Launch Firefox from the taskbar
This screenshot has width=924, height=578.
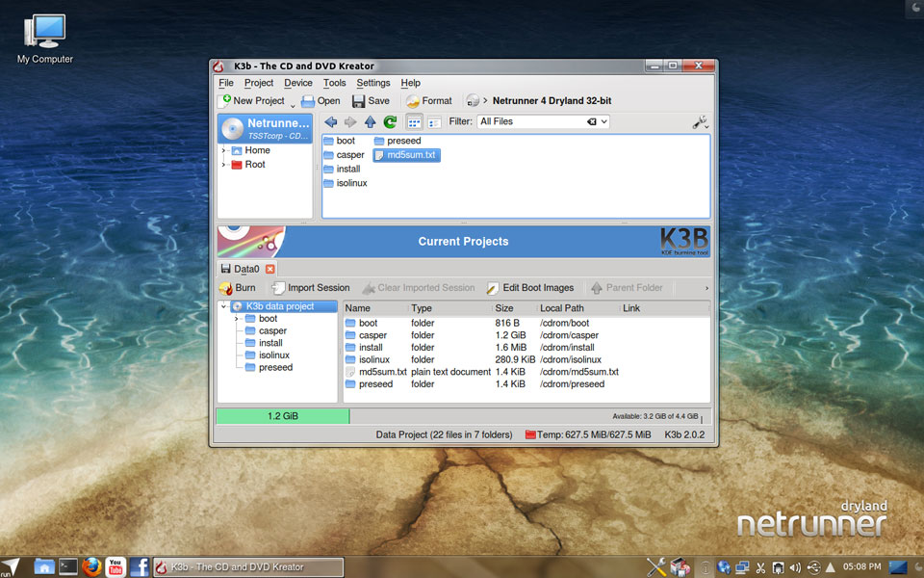tap(92, 566)
